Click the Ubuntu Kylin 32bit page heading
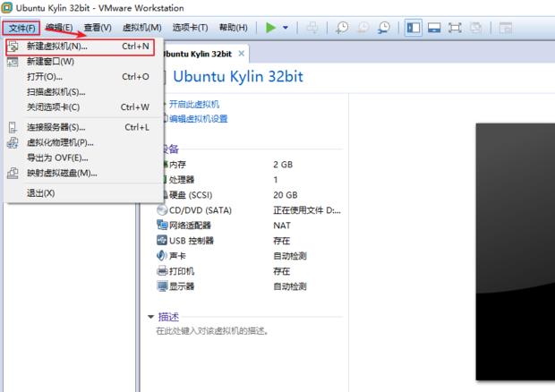 tap(238, 76)
